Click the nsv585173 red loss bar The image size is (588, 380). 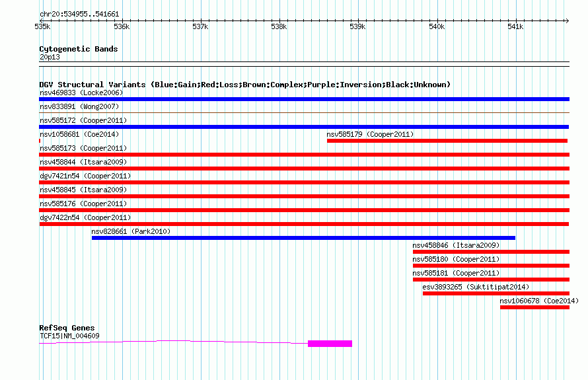click(304, 155)
